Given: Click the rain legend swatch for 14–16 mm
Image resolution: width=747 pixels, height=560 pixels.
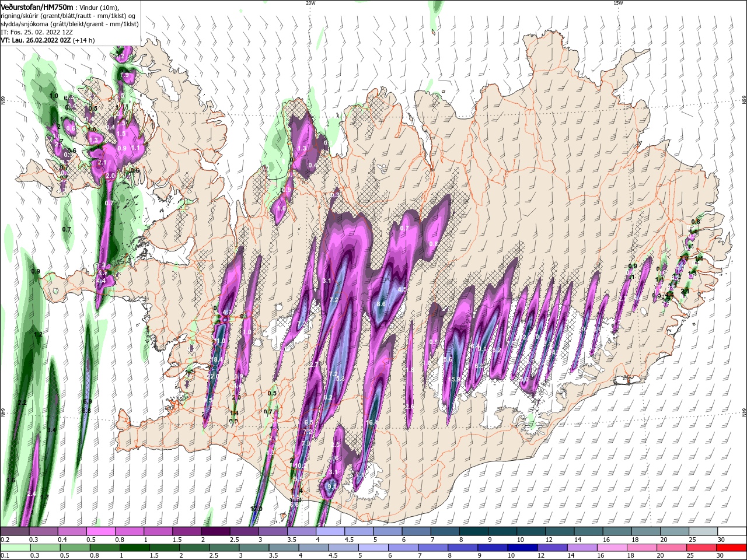Looking at the screenshot, I should [582, 548].
